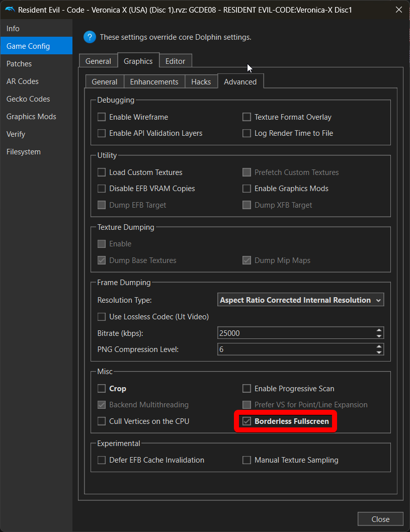This screenshot has width=410, height=532.
Task: Click the blue question mark help icon
Action: pos(90,37)
